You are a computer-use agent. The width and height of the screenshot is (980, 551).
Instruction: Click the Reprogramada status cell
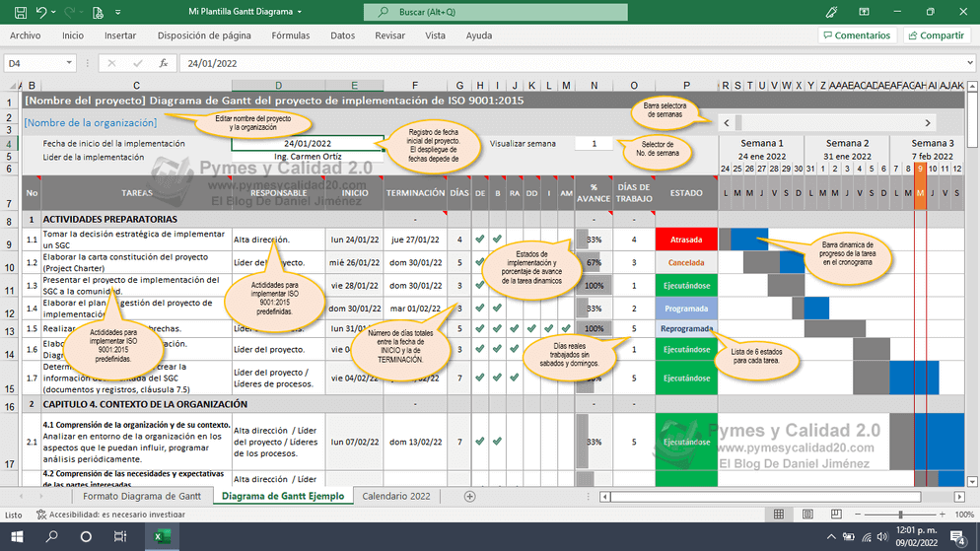[x=686, y=328]
